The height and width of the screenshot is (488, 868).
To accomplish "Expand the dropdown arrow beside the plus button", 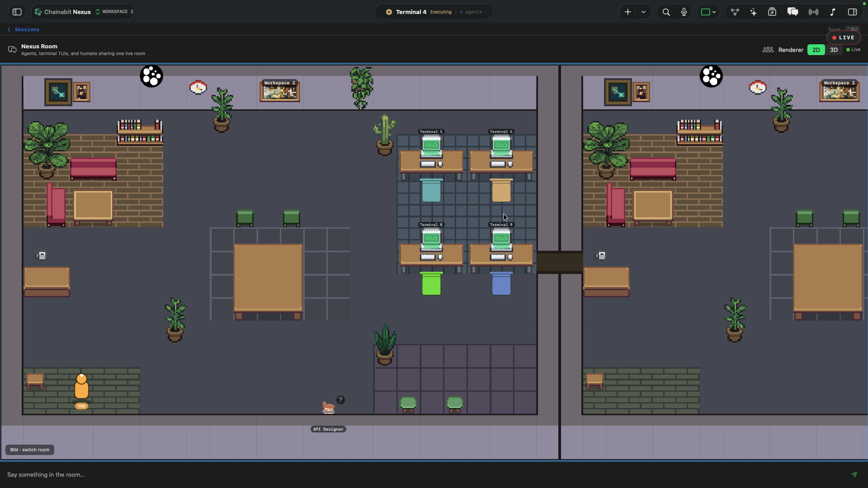I will pos(643,12).
